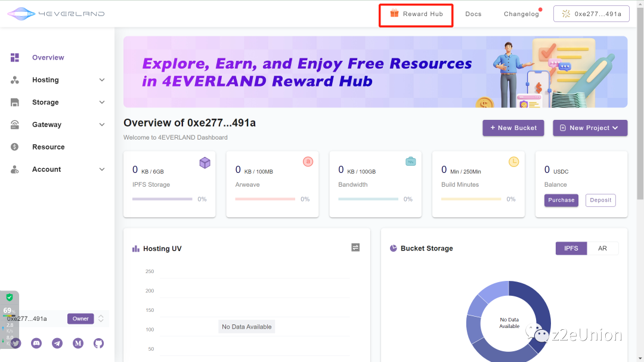The width and height of the screenshot is (644, 362).
Task: Click the pie icon beside Bucket Storage
Action: point(394,248)
